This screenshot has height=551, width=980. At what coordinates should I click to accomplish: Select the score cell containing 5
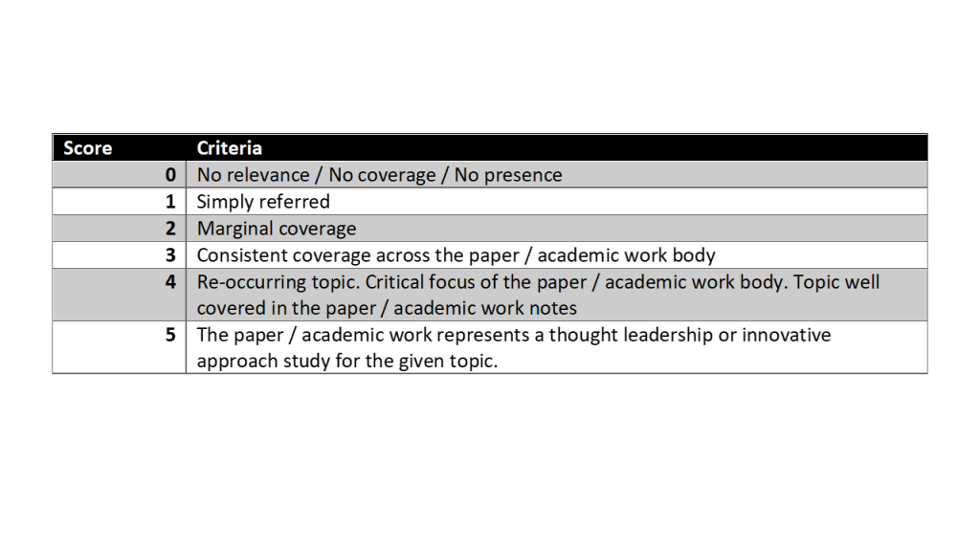(x=170, y=336)
